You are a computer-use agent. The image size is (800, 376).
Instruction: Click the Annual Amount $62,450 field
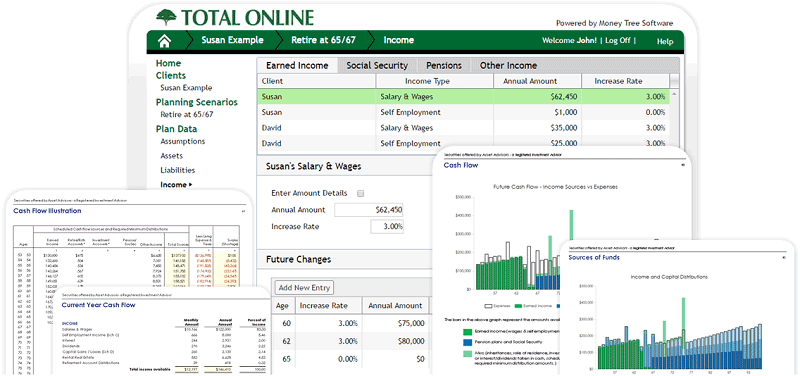[x=369, y=210]
